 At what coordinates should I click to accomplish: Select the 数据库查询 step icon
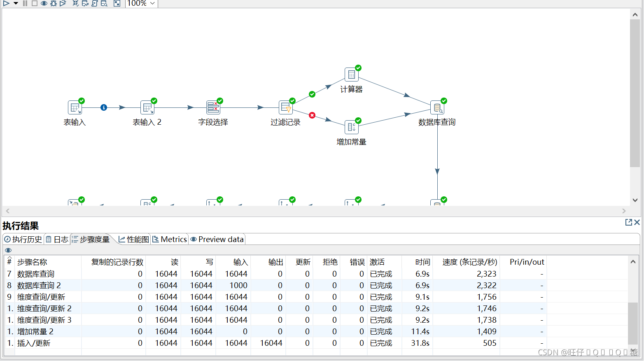(x=437, y=107)
